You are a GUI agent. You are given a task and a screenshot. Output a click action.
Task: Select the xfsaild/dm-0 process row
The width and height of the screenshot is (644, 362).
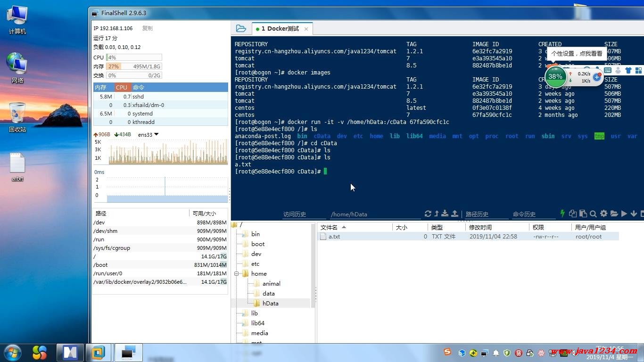(160, 105)
